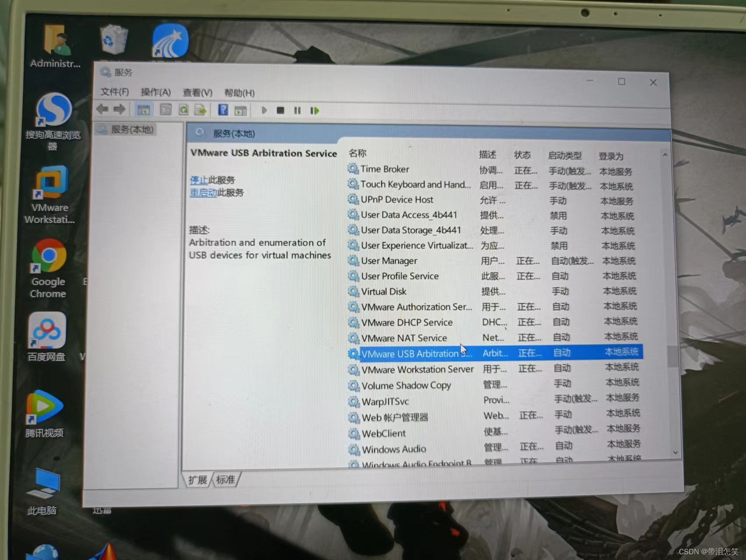This screenshot has width=746, height=560.
Task: Click the Restart Service toolbar button
Action: 314,111
